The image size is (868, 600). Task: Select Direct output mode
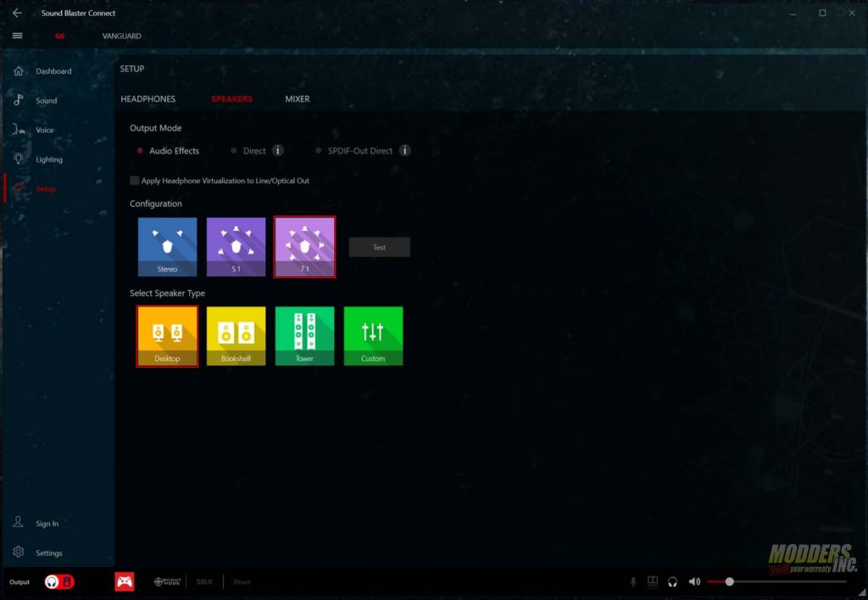click(248, 151)
